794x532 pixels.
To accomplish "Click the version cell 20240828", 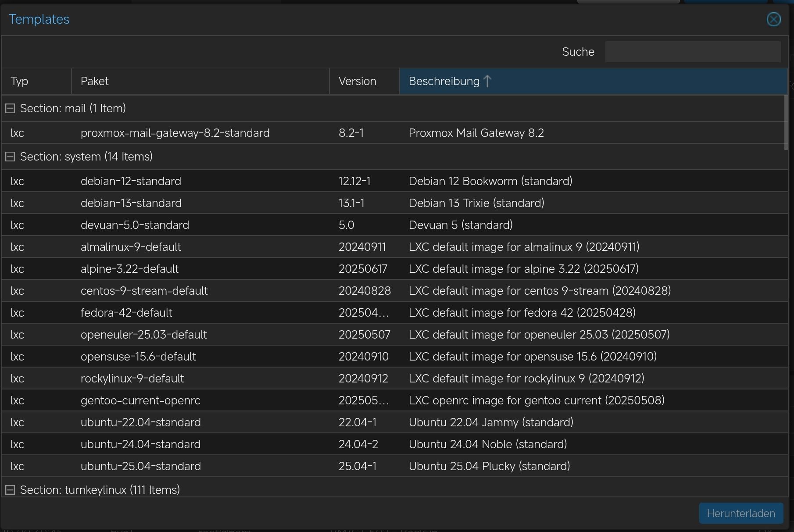I will click(x=365, y=291).
